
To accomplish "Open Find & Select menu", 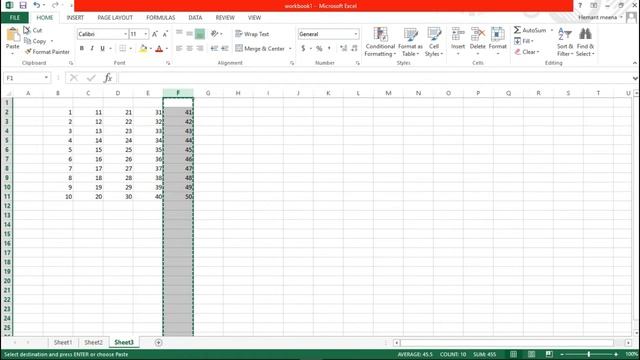I will (x=585, y=42).
